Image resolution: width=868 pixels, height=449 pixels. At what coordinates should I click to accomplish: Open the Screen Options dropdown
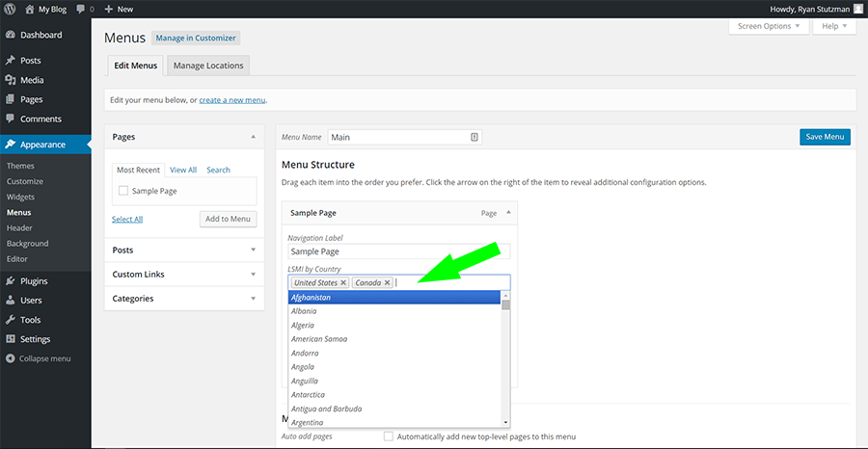coord(769,26)
